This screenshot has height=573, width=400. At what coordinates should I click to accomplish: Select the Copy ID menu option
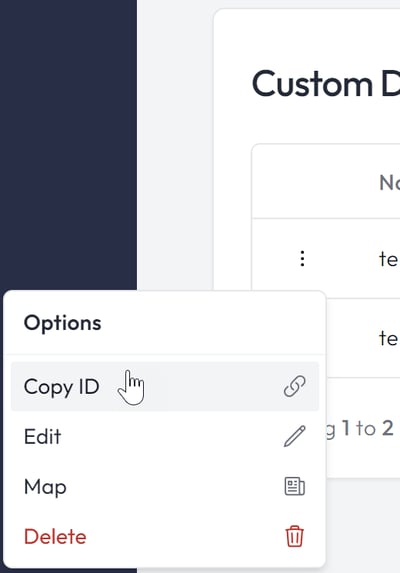(x=165, y=386)
